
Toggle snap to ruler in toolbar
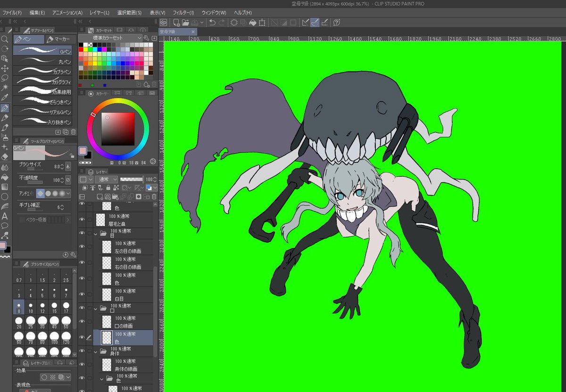pos(305,22)
